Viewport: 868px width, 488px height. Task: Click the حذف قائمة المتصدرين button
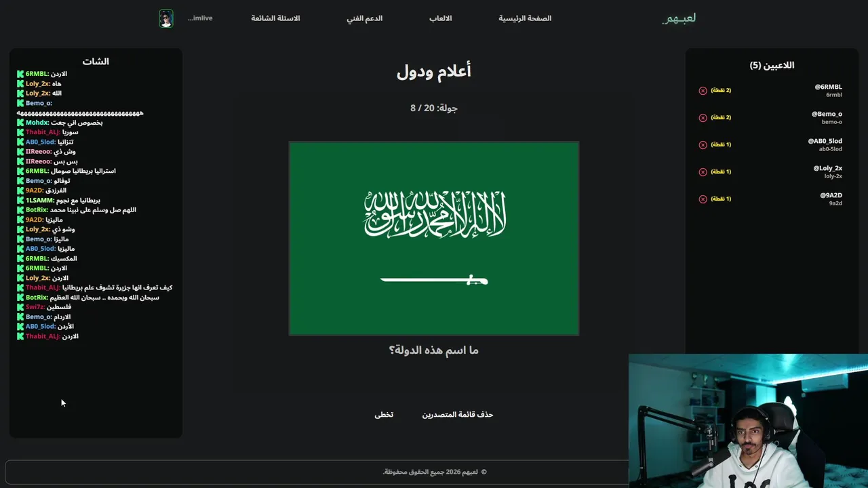[458, 414]
